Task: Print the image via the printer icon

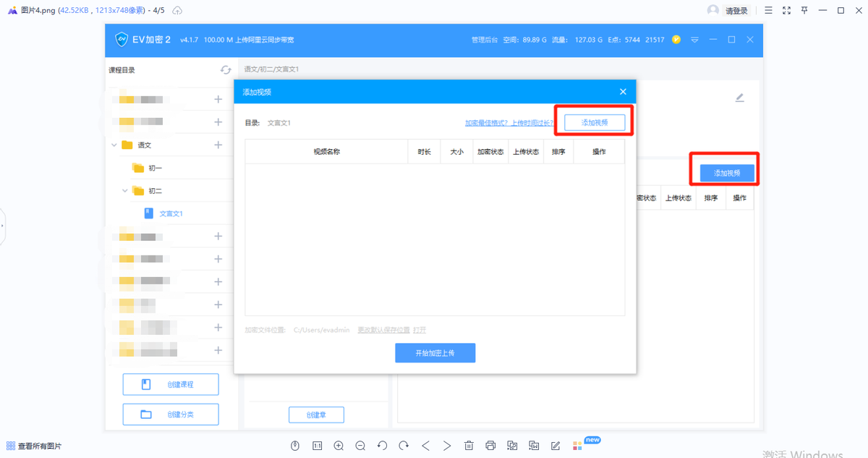Action: [x=490, y=446]
